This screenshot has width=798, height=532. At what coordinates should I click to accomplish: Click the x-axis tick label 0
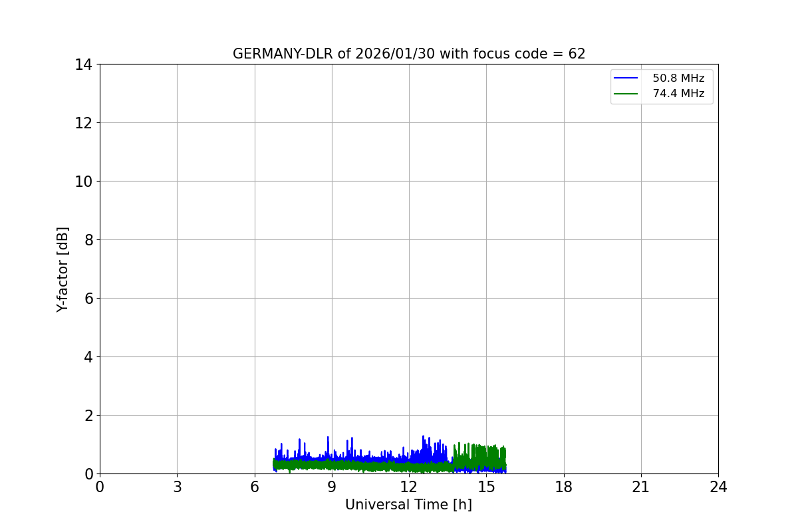pos(100,487)
